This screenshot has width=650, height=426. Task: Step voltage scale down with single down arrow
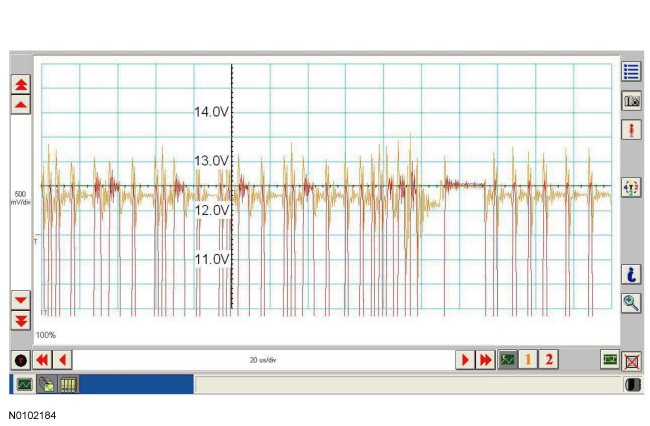tap(21, 299)
